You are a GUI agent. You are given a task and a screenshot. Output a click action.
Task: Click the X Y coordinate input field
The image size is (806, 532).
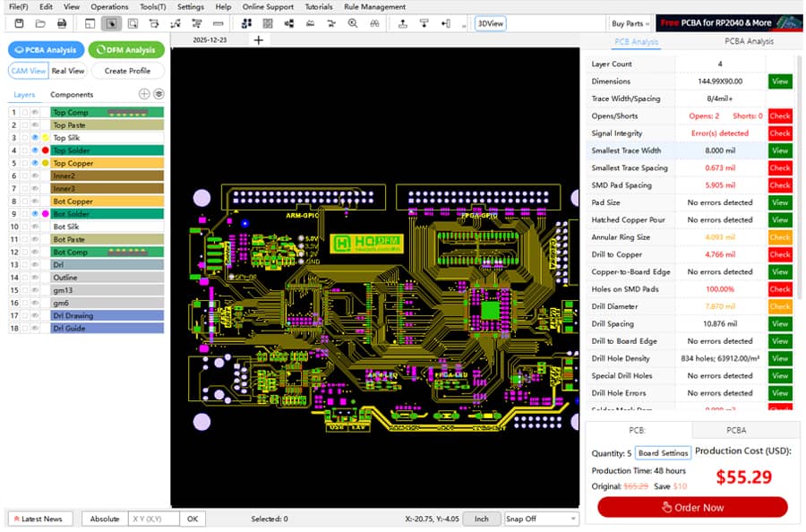(154, 519)
